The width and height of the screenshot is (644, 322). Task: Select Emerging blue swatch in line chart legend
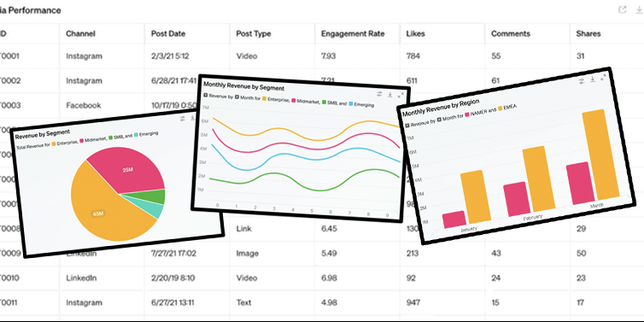(350, 103)
